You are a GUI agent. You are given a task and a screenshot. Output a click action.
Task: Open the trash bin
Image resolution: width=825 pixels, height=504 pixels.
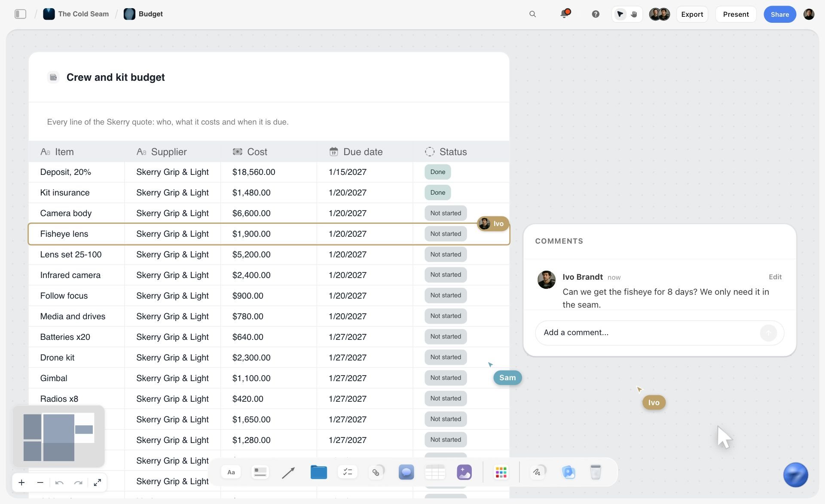tap(596, 472)
